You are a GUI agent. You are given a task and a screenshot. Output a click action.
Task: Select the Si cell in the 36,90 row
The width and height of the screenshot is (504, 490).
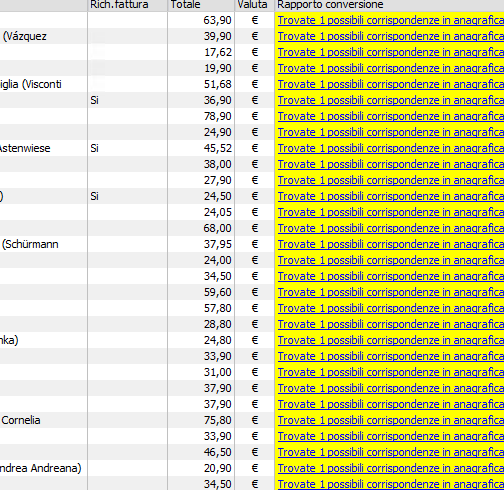click(x=128, y=100)
